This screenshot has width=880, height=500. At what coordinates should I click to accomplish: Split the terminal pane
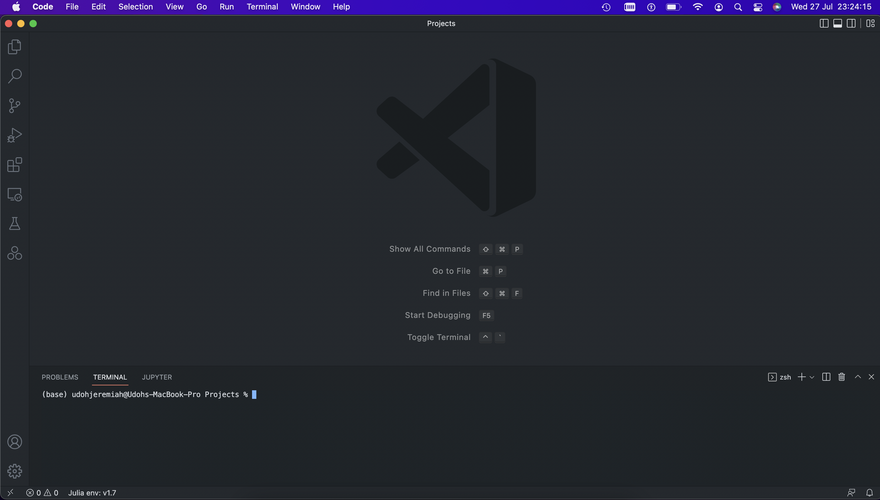826,377
